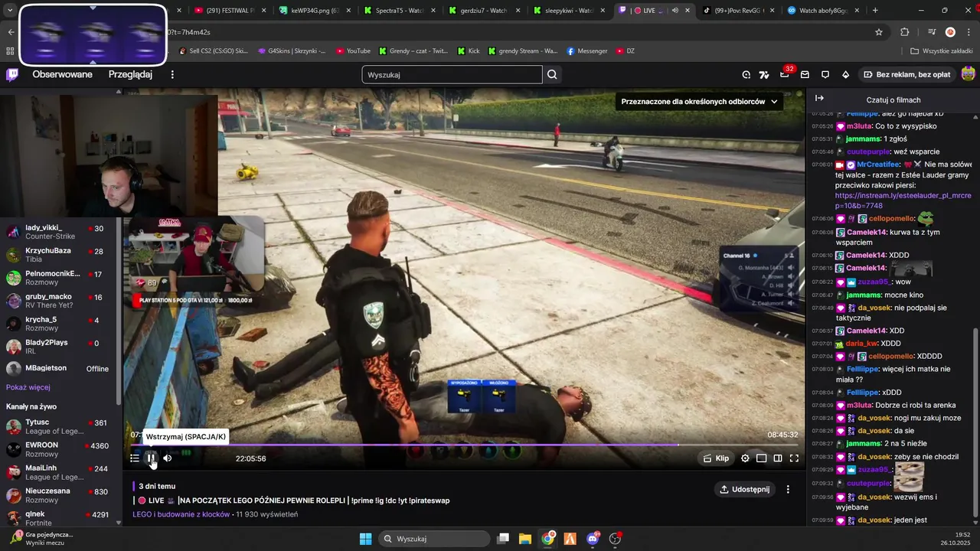Image resolution: width=980 pixels, height=551 pixels.
Task: Open the Bits diamond icon
Action: tap(845, 74)
